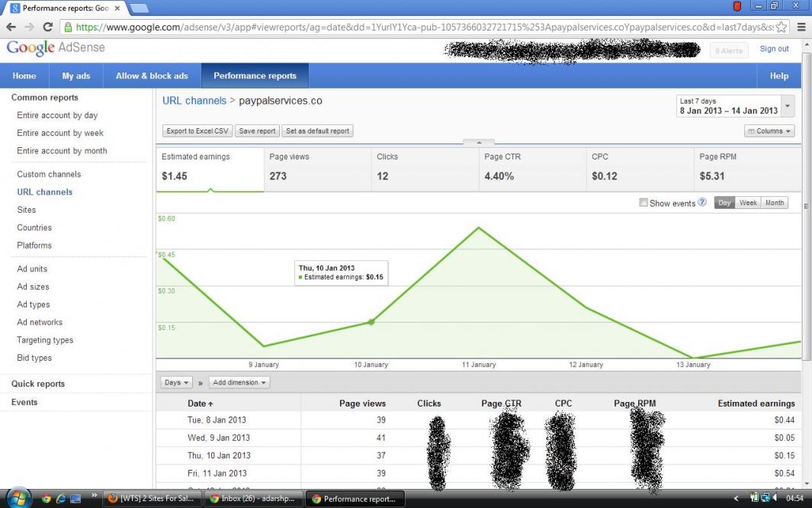812x508 pixels.
Task: Open the Columns dropdown
Action: pos(769,131)
